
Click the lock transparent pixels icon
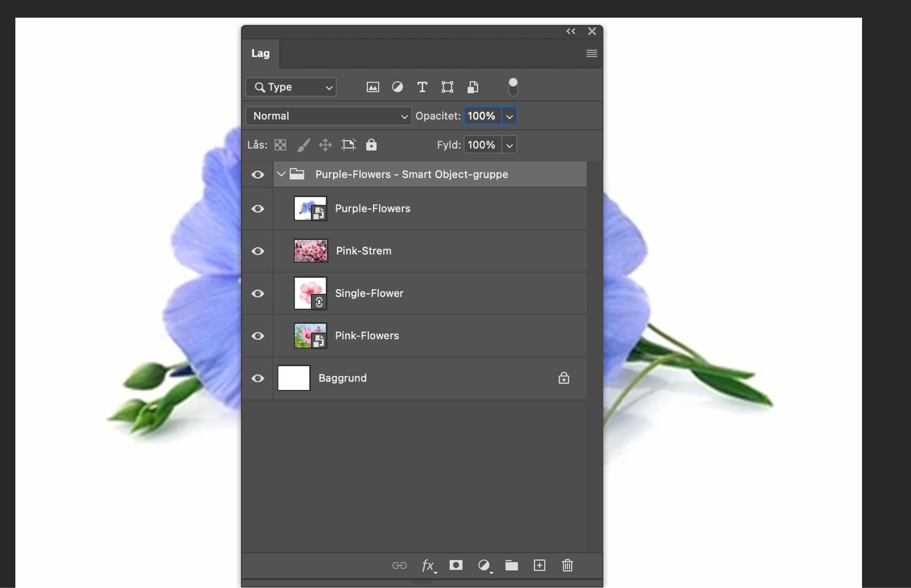(280, 145)
